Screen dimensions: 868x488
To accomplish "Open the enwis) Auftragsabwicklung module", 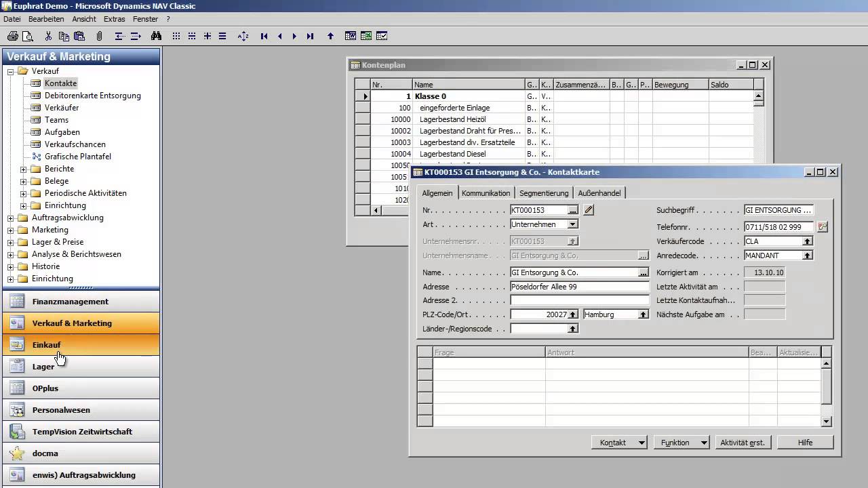I will click(81, 475).
